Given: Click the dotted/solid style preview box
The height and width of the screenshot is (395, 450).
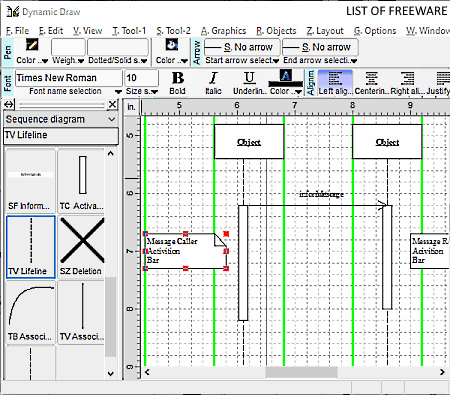Looking at the screenshot, I should 118,47.
